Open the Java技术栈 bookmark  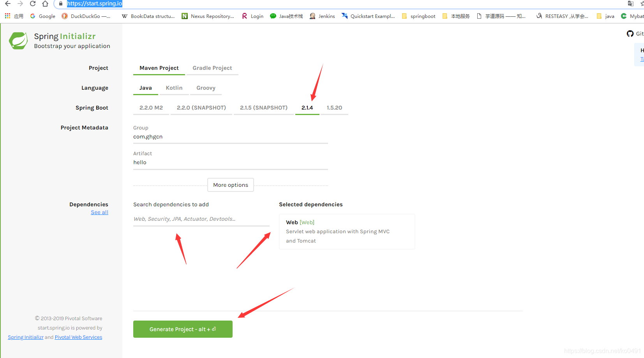(286, 16)
